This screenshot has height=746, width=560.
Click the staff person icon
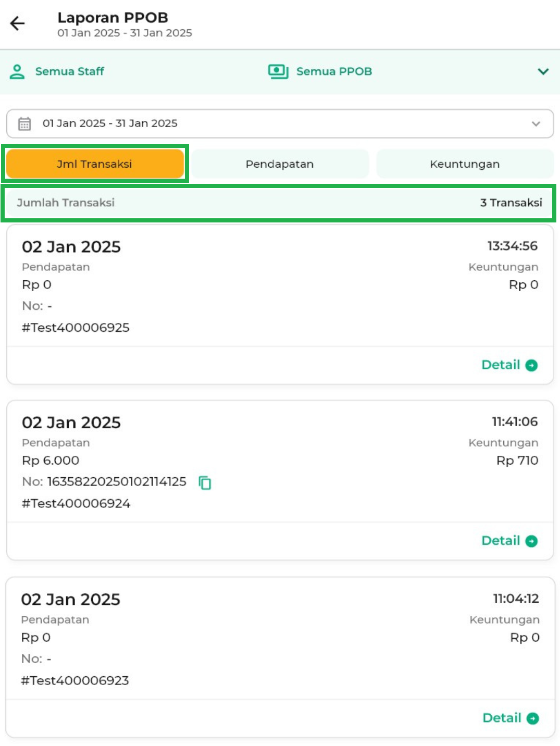coord(17,72)
